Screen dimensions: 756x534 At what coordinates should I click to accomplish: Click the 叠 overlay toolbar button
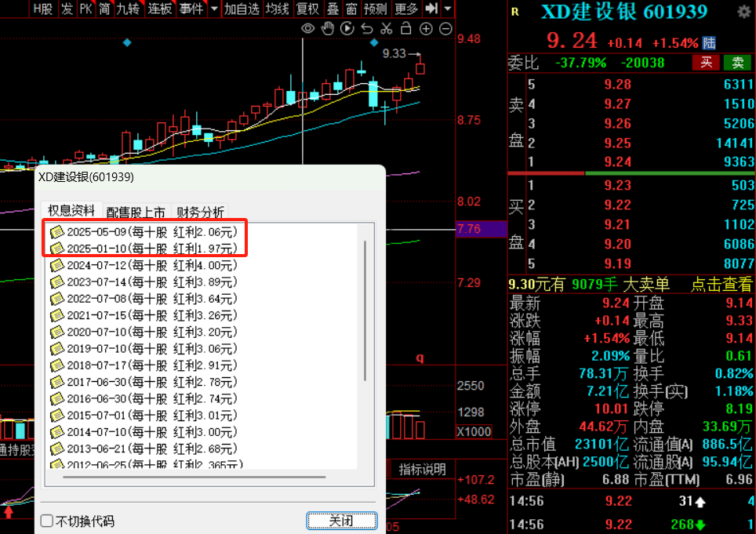point(333,8)
